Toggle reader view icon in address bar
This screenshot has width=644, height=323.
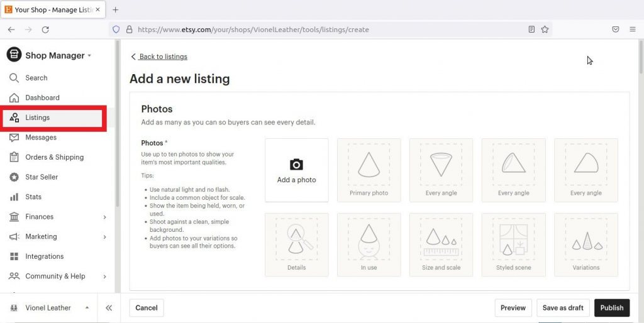[531, 30]
